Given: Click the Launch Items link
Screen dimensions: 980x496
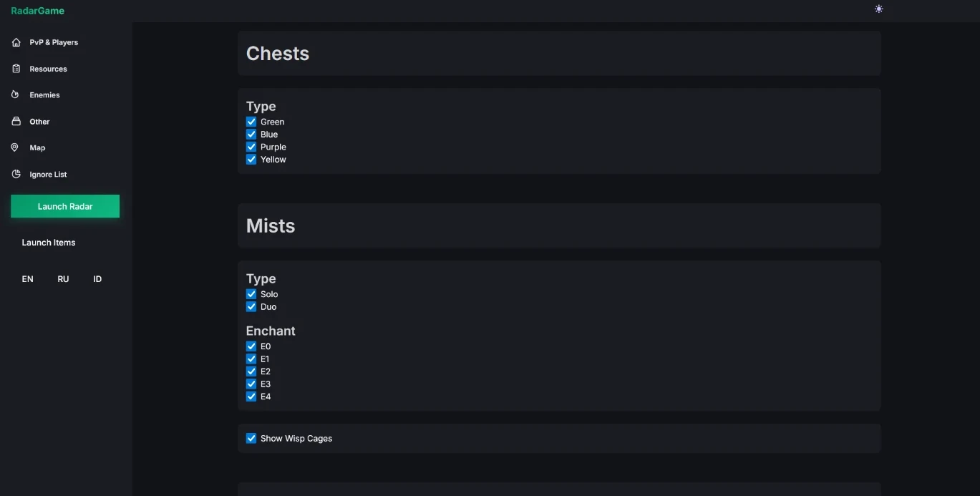Looking at the screenshot, I should pos(49,243).
